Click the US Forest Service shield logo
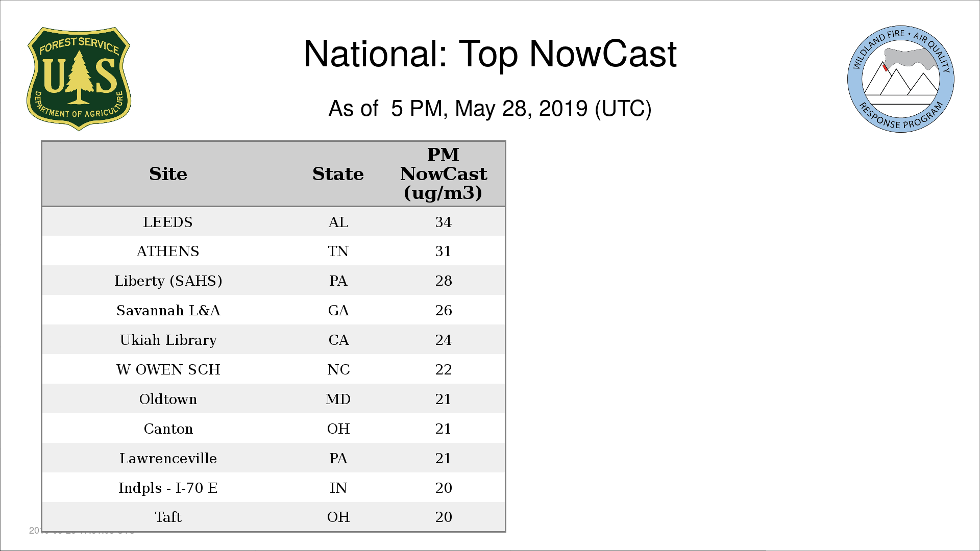This screenshot has height=551, width=980. click(79, 79)
